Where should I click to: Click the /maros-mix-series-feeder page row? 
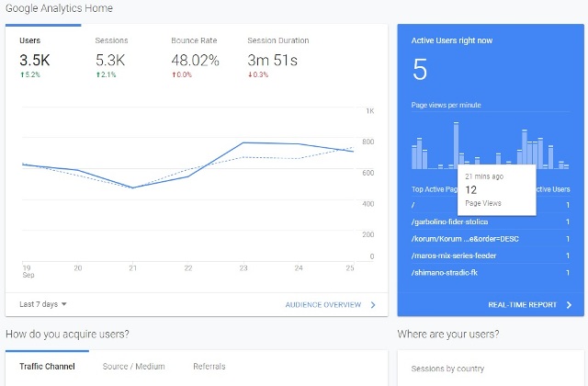(491, 255)
